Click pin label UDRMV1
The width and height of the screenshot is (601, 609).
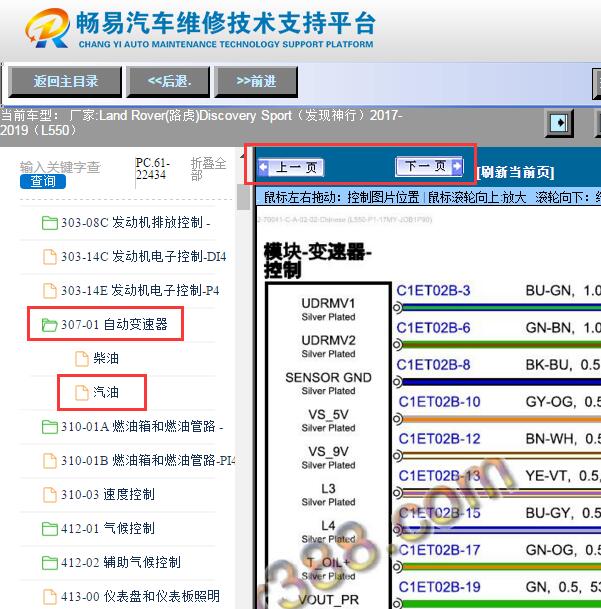[x=328, y=303]
